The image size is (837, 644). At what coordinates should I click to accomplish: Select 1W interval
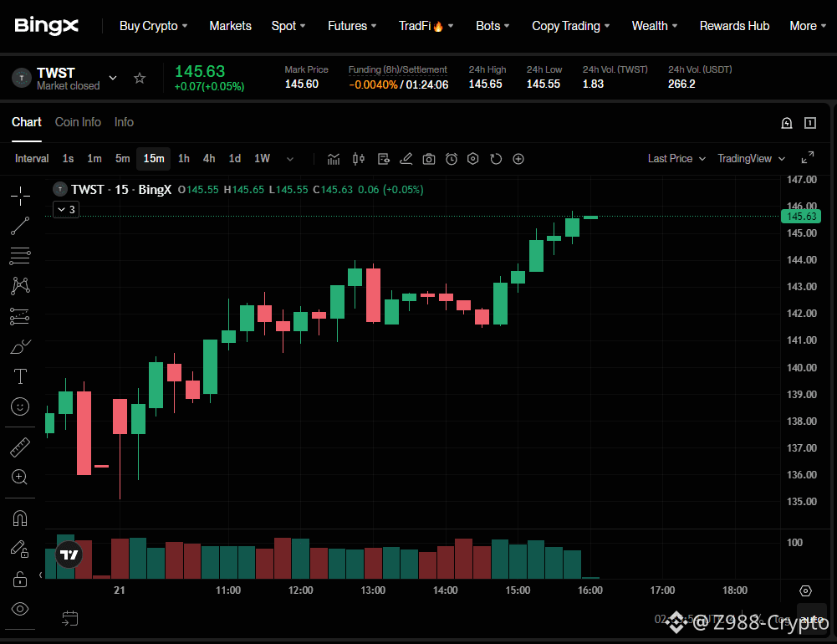pyautogui.click(x=262, y=159)
